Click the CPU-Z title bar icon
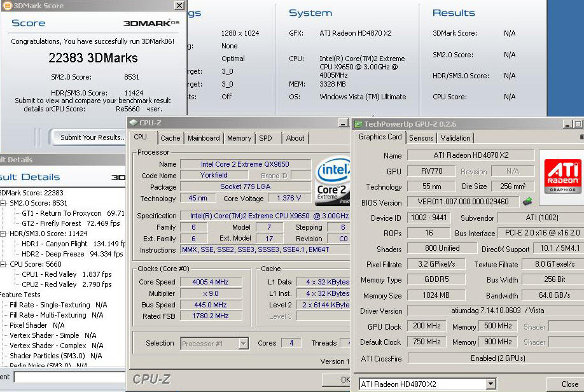This screenshot has height=392, width=584. point(132,123)
